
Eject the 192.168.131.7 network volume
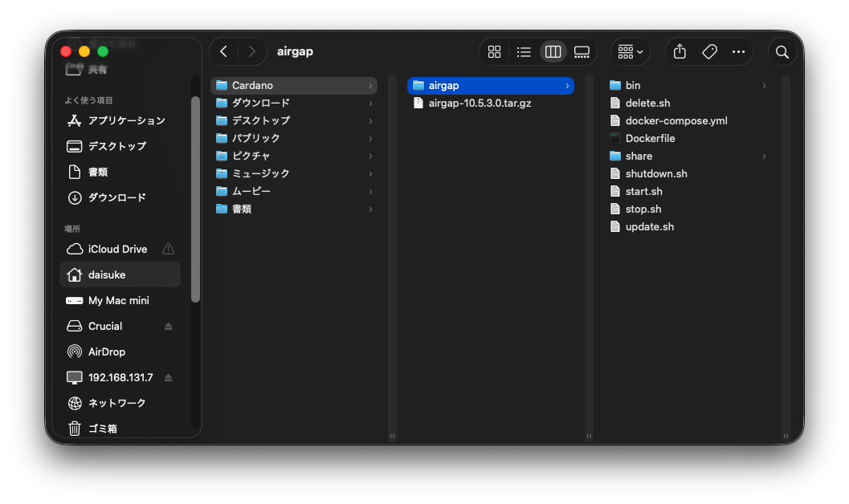[169, 377]
